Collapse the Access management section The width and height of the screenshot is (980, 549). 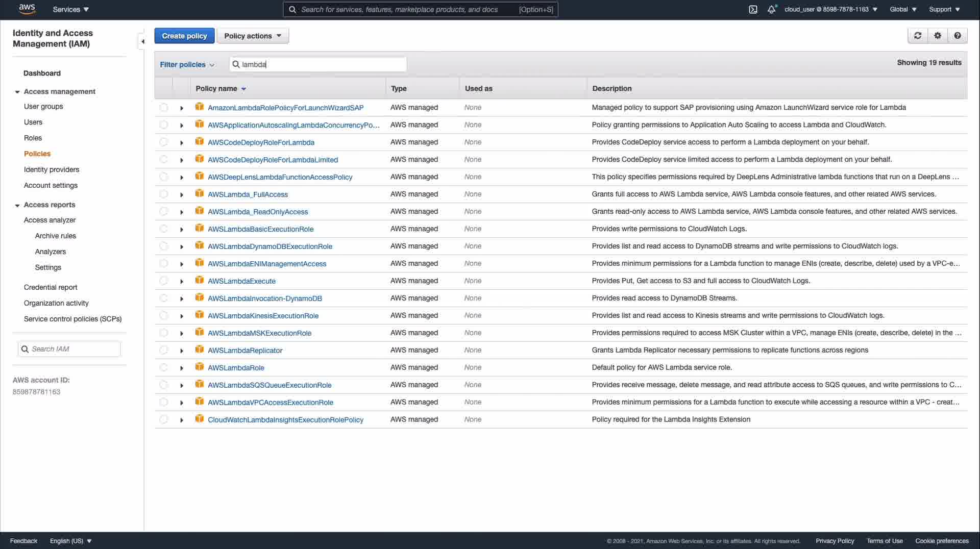pos(17,92)
